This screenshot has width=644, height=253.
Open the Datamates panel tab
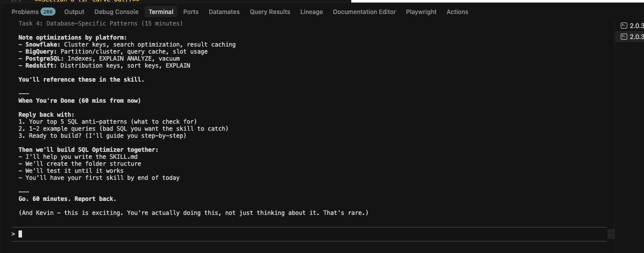tap(224, 12)
